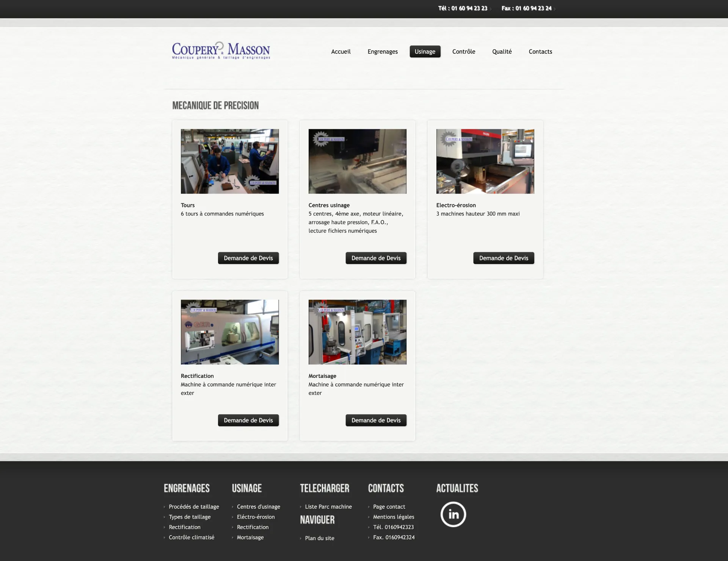Click the Tél 01 60 94 23 23 link

(x=463, y=8)
